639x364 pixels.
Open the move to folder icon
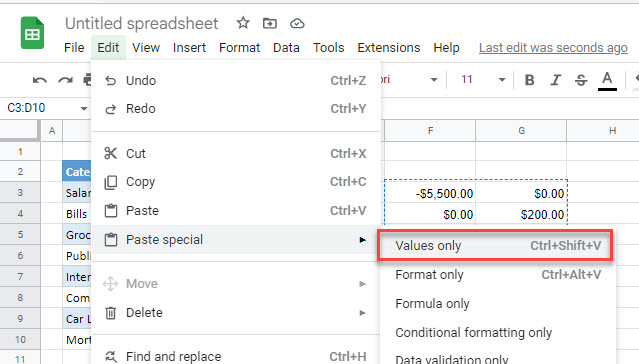270,23
